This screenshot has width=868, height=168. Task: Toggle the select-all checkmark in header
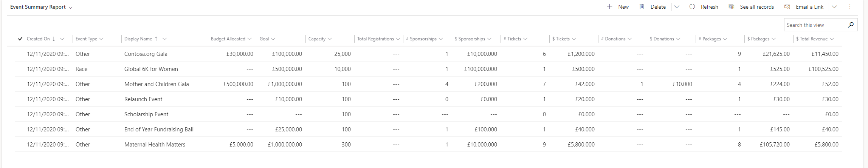20,39
